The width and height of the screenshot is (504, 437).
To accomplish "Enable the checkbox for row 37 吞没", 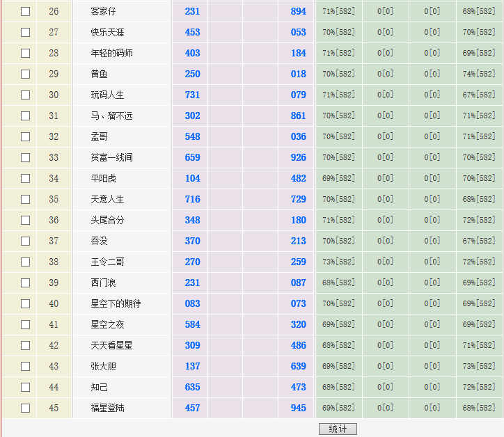I will pyautogui.click(x=26, y=241).
